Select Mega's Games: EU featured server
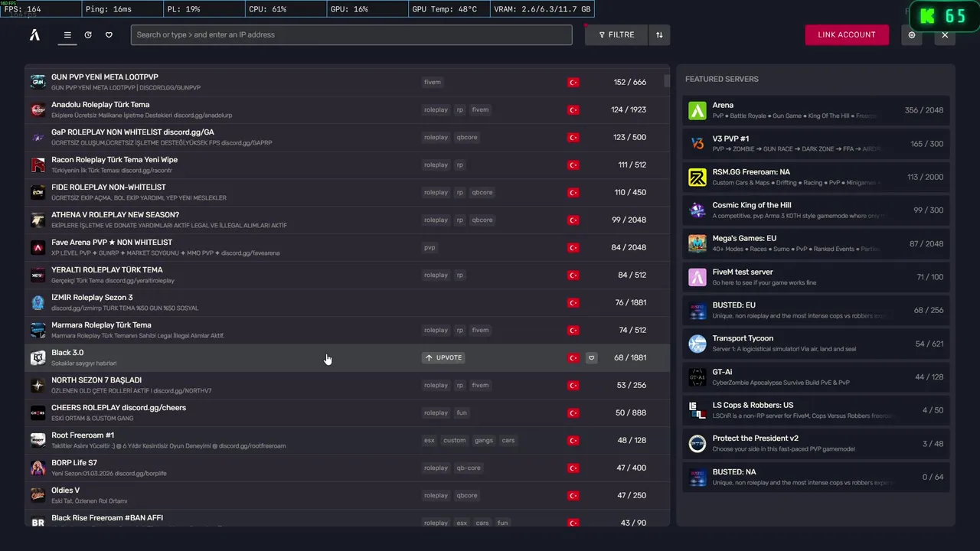The width and height of the screenshot is (980, 551). (816, 243)
